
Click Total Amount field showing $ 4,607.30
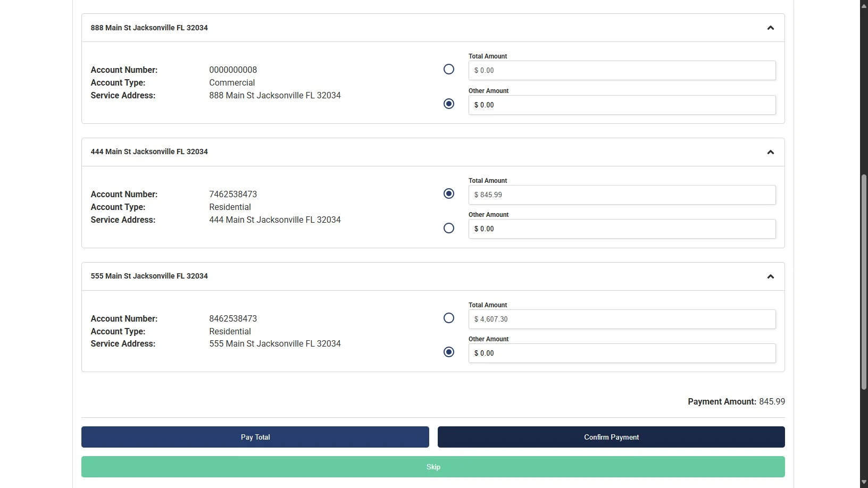622,319
